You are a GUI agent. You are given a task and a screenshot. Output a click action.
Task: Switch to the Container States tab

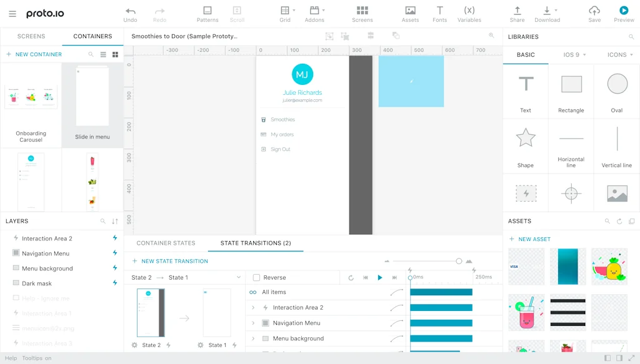coord(166,243)
